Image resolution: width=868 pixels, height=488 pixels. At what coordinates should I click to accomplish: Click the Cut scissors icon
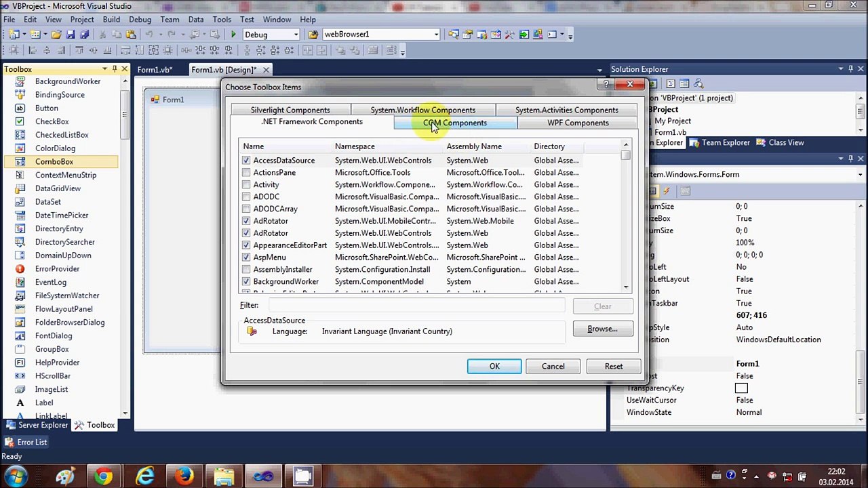[102, 34]
